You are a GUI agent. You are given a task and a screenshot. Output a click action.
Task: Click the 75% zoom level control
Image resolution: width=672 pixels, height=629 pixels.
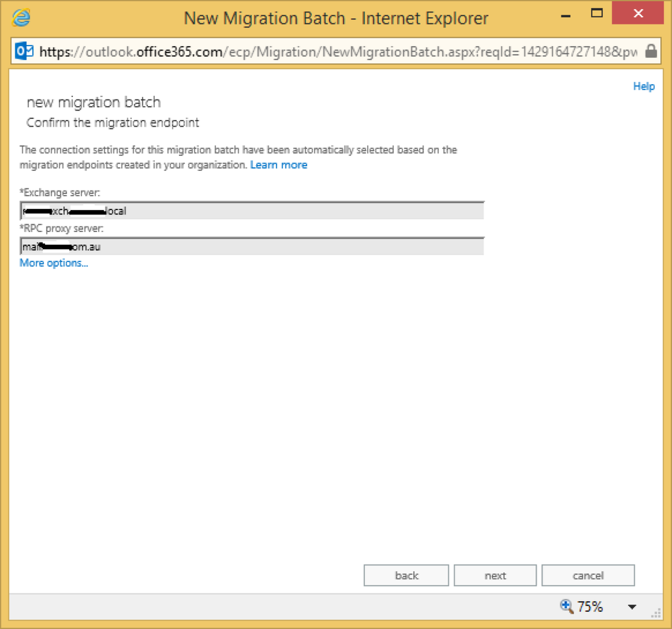(x=590, y=606)
